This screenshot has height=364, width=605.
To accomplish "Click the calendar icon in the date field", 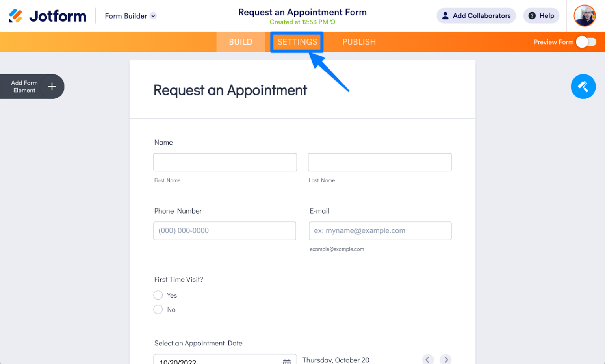I will click(286, 360).
